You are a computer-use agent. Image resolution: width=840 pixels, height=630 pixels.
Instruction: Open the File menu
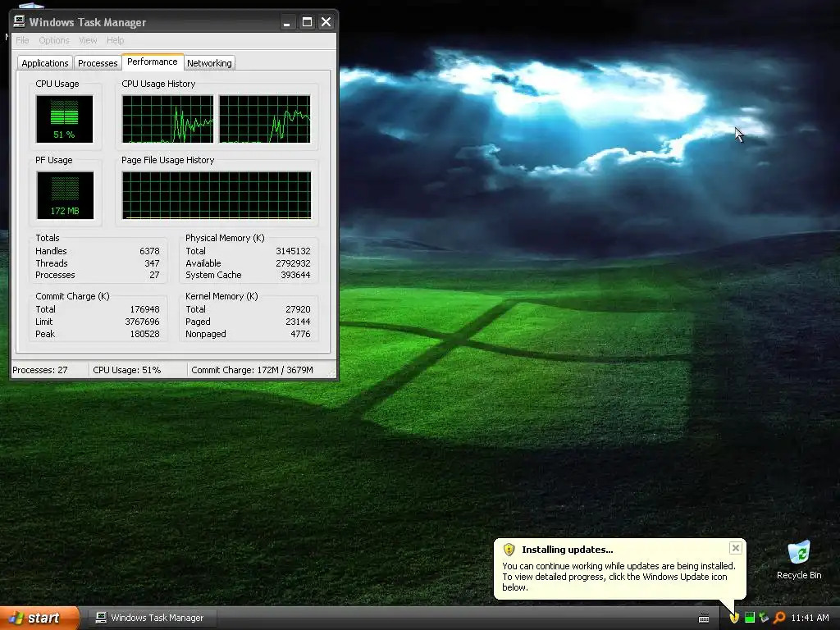[x=22, y=40]
